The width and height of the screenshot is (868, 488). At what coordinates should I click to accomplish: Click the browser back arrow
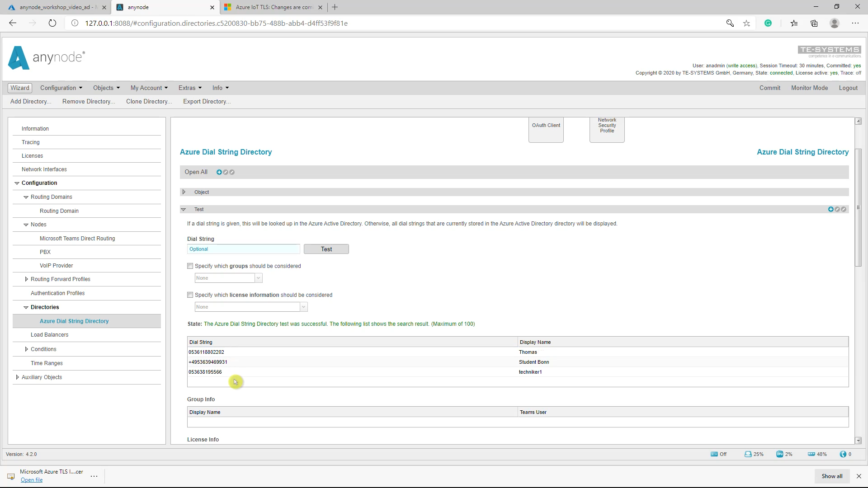(13, 23)
